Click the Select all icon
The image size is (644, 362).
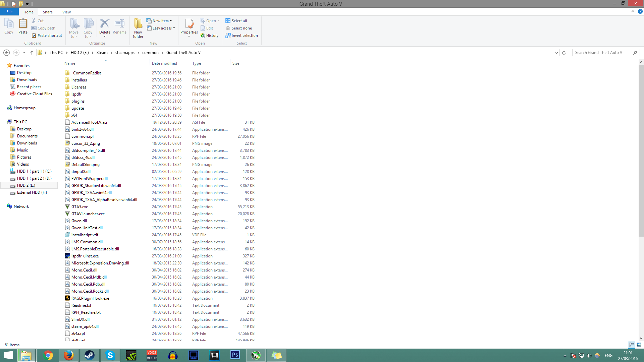coord(228,21)
